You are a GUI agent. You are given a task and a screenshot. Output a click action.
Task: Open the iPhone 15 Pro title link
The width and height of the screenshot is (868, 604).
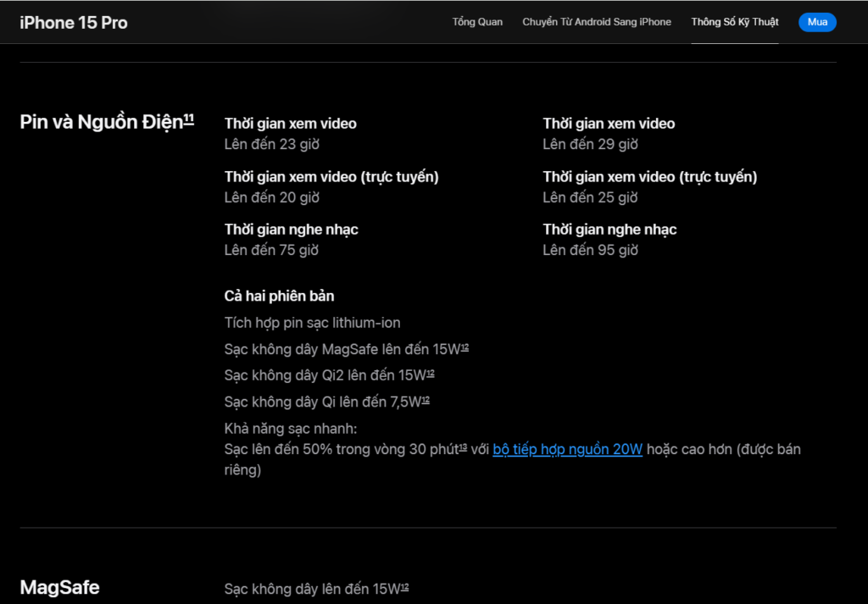tap(74, 23)
